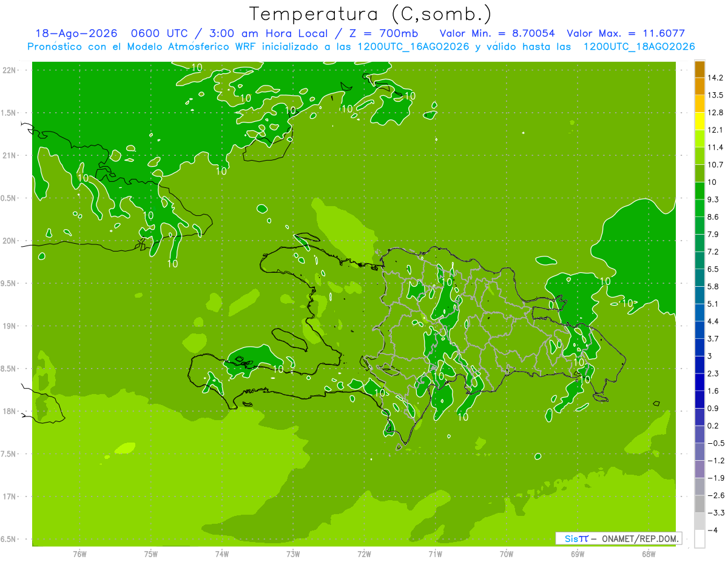Image resolution: width=728 pixels, height=562 pixels.
Task: Click the 12.1 colorbar label
Action: click(x=715, y=130)
